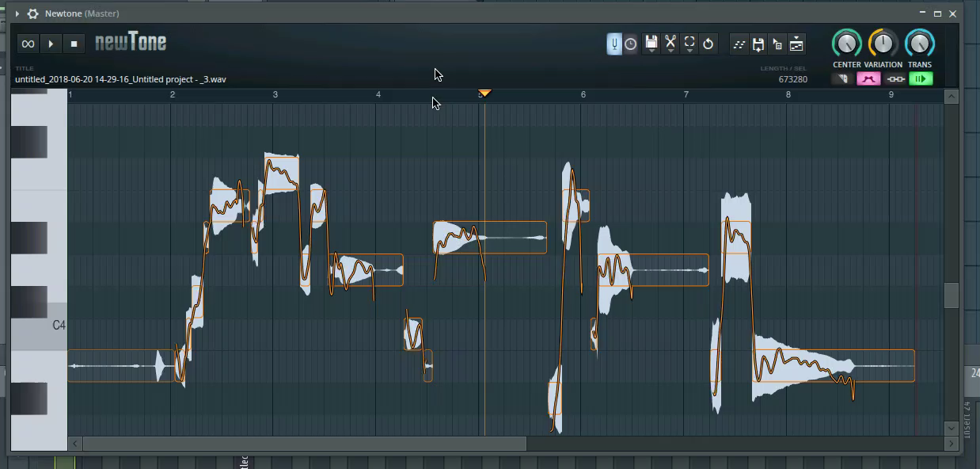Select the long note block at bar 8

(x=833, y=365)
